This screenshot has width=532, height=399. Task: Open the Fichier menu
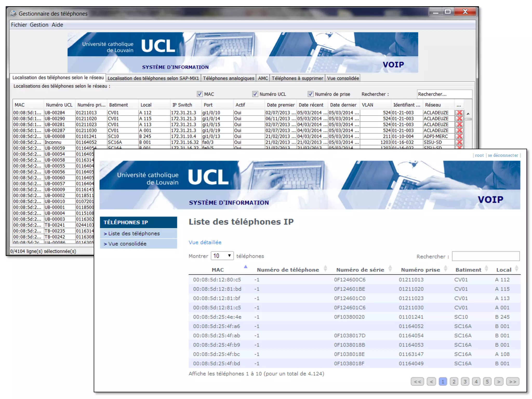19,25
